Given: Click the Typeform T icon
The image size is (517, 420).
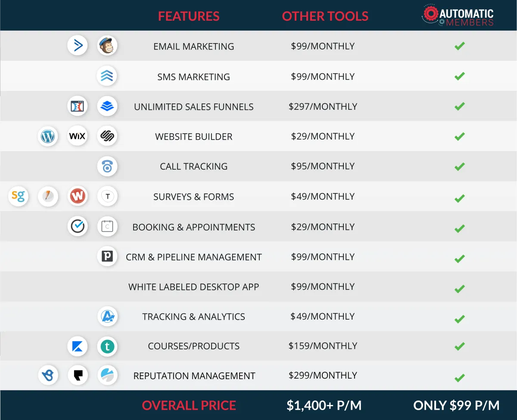Looking at the screenshot, I should pos(107,196).
